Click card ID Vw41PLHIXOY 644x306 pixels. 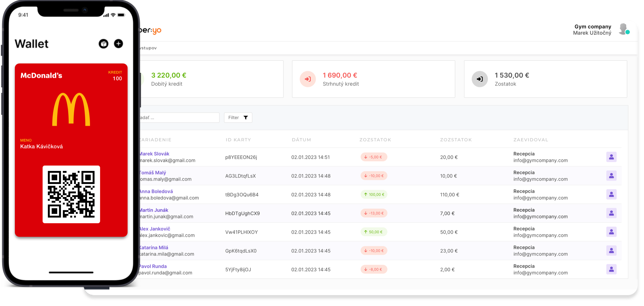coord(241,232)
